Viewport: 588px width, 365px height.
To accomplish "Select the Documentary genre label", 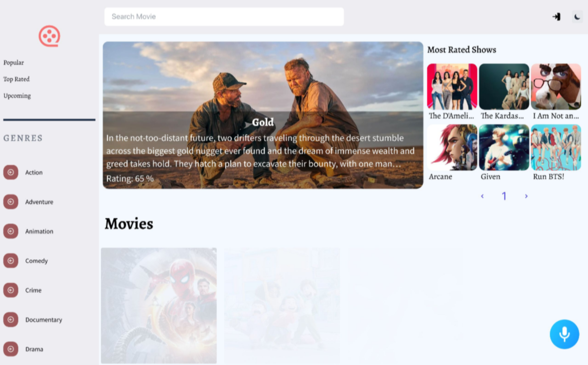I will 44,320.
